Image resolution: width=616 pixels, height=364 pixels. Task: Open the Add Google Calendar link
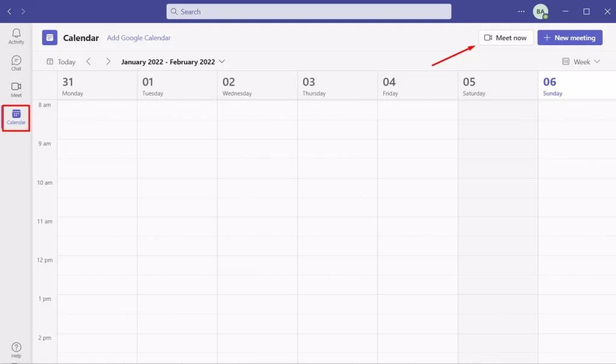click(x=139, y=38)
